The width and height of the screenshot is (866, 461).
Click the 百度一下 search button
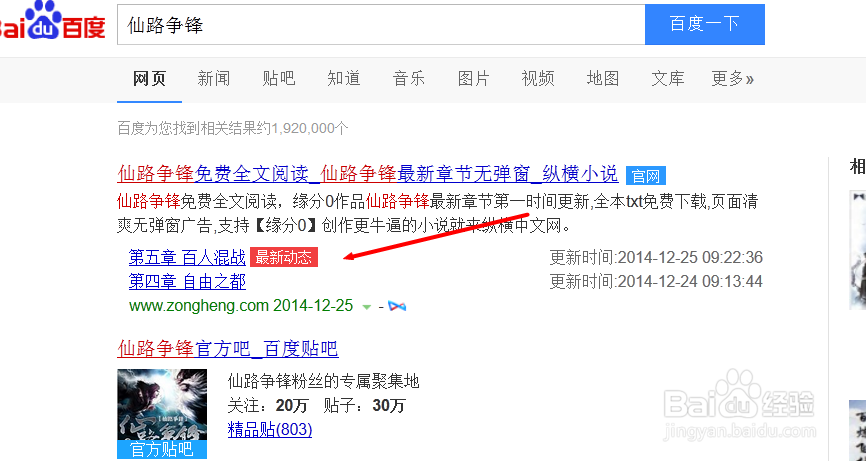tap(705, 24)
